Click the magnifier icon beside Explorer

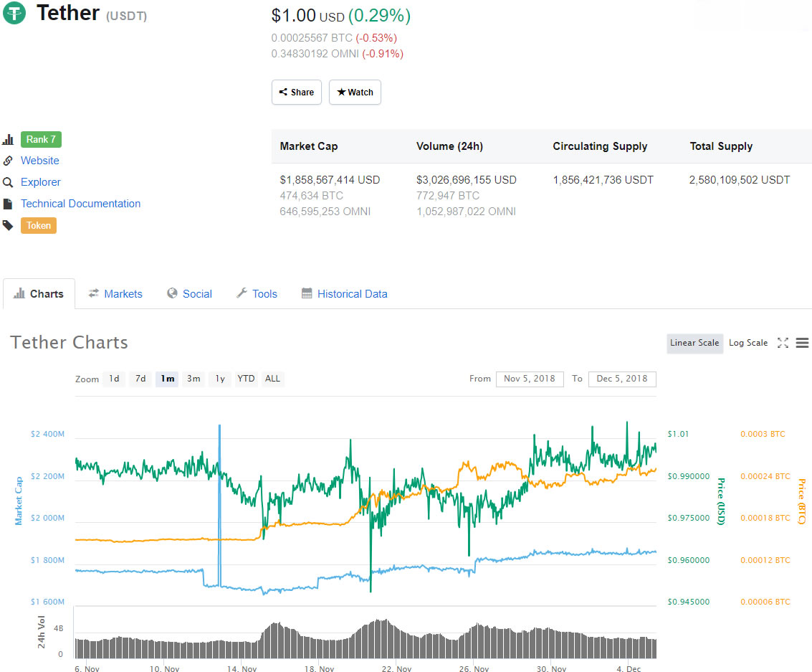coord(8,182)
